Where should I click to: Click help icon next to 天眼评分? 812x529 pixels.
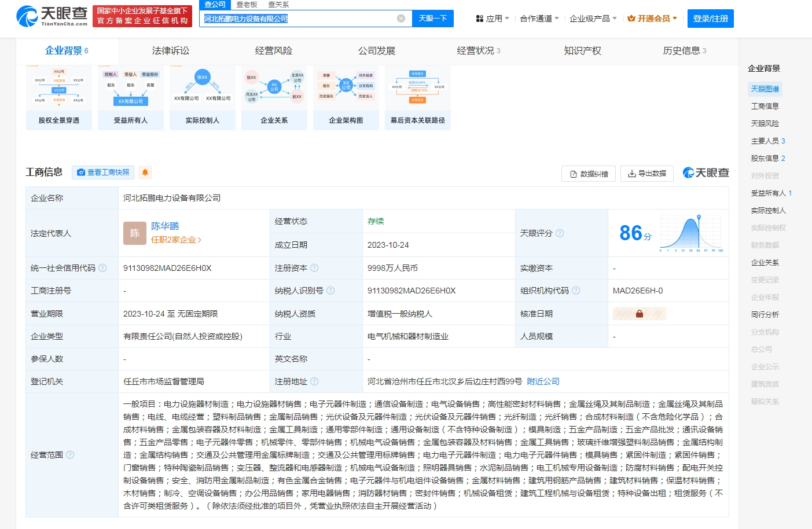560,233
